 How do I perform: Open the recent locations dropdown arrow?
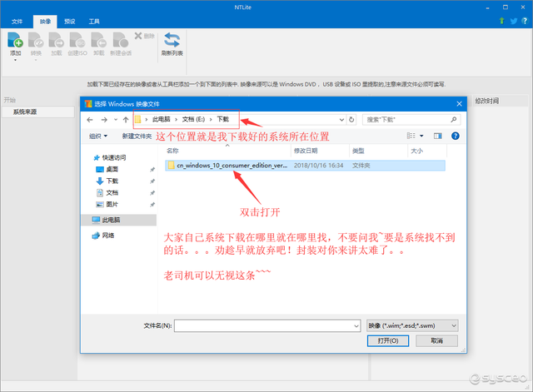(116, 120)
